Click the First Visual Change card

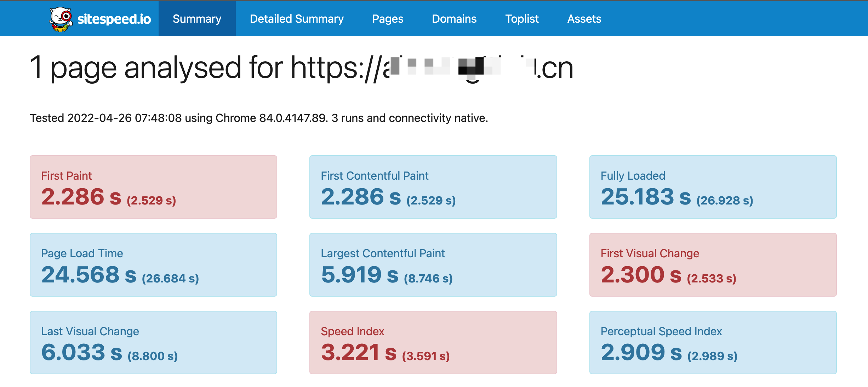pyautogui.click(x=713, y=264)
